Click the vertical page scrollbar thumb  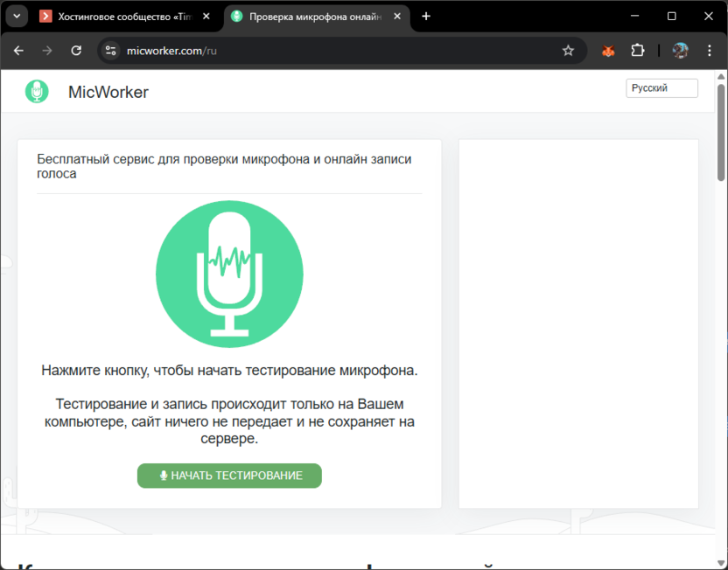pyautogui.click(x=721, y=132)
